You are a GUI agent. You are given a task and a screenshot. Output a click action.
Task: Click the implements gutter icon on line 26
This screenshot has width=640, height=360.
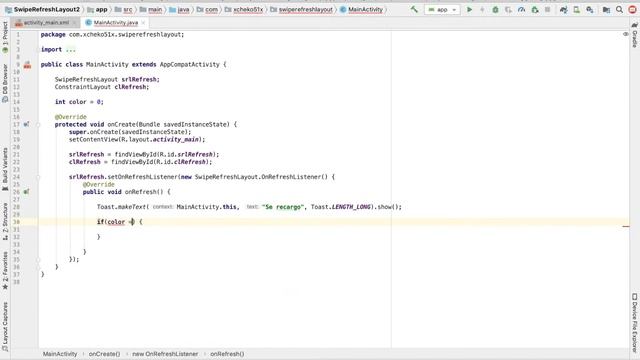pos(26,192)
